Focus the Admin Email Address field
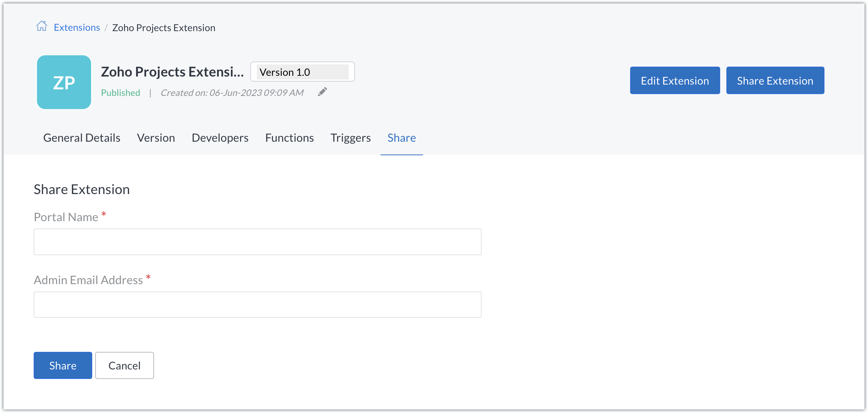Image resolution: width=868 pixels, height=413 pixels. 258,305
